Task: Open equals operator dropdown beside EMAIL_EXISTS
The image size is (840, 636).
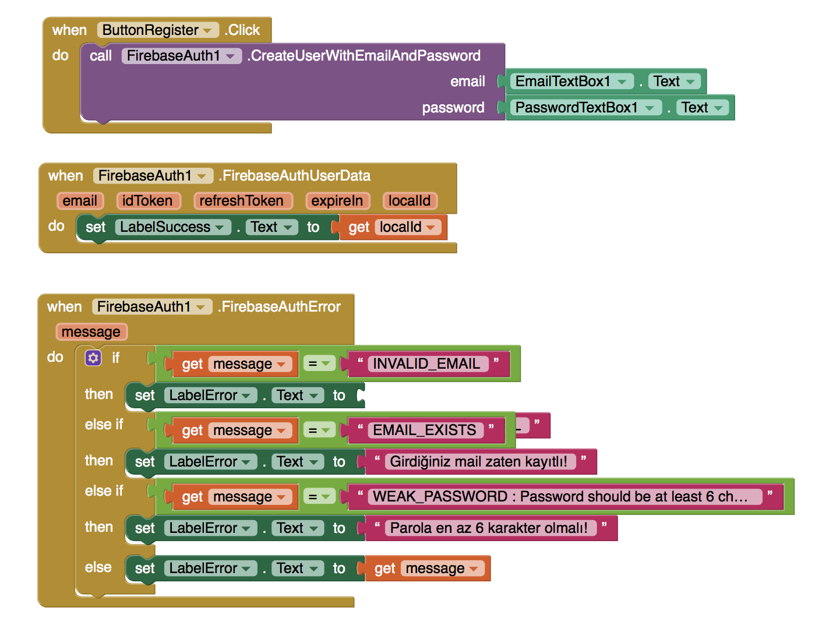Action: click(319, 430)
